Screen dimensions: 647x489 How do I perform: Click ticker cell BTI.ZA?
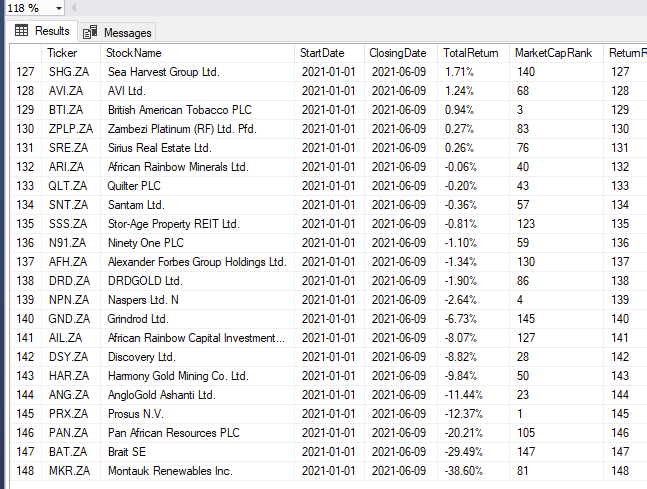(x=71, y=110)
